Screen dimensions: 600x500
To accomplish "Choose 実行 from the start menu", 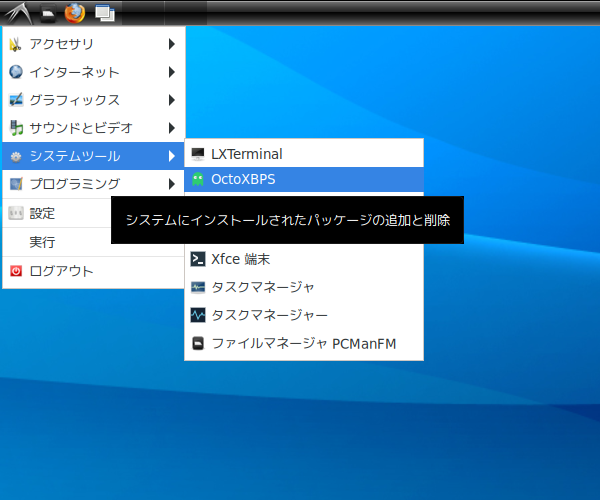I will coord(57,242).
